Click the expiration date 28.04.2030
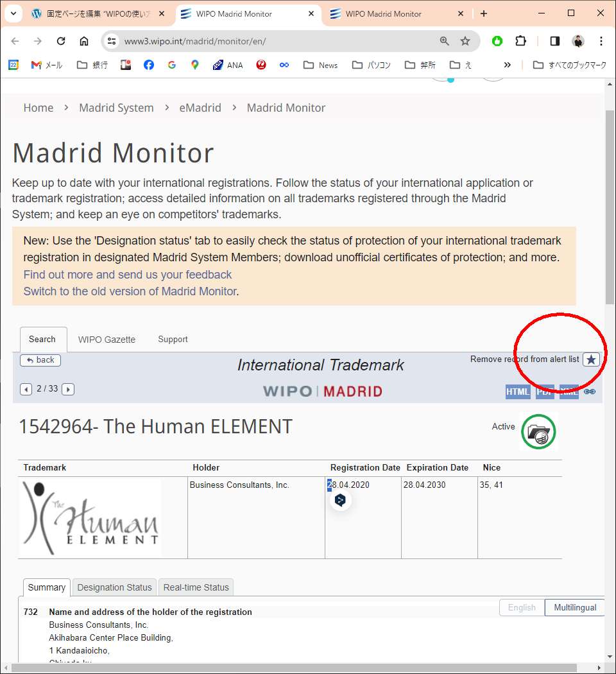The image size is (616, 674). tap(424, 485)
